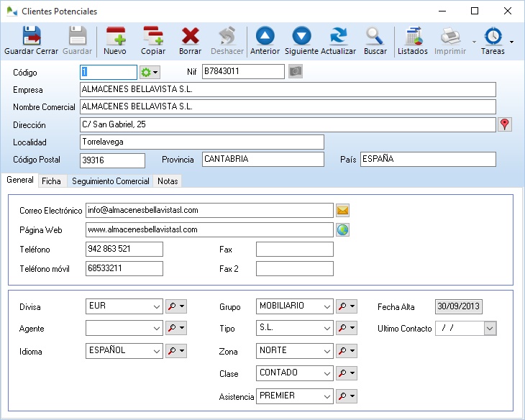525x420 pixels.
Task: Click the Dirección field
Action: pos(288,124)
